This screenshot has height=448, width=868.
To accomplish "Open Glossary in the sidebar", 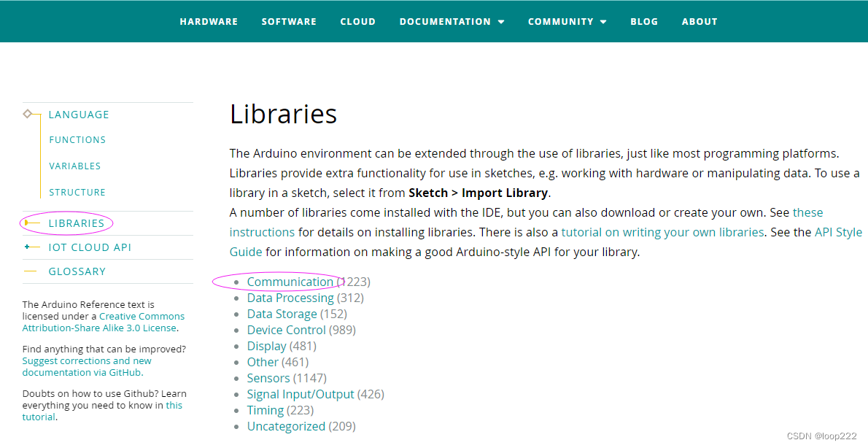I will tap(77, 271).
